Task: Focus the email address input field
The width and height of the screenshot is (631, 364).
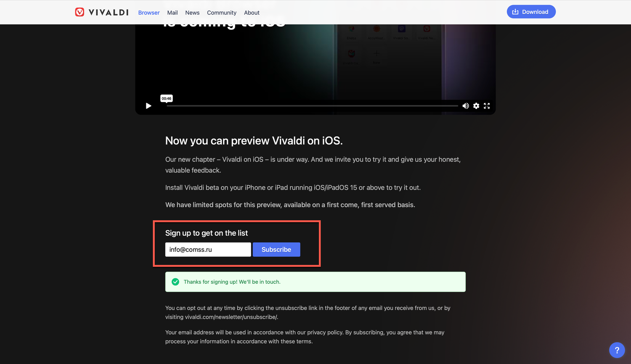Action: point(208,250)
